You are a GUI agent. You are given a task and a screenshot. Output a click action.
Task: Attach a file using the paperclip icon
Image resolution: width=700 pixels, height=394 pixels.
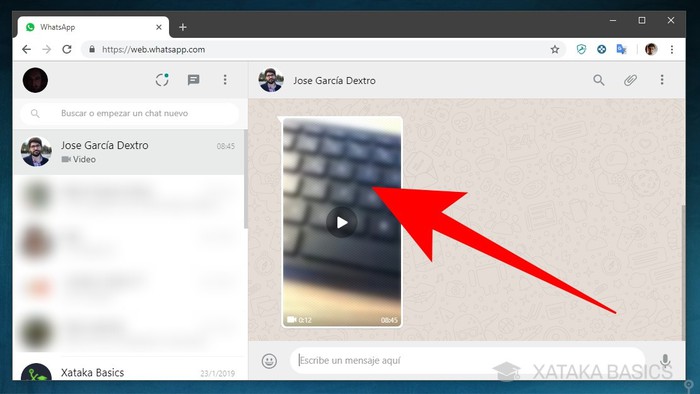[x=630, y=80]
